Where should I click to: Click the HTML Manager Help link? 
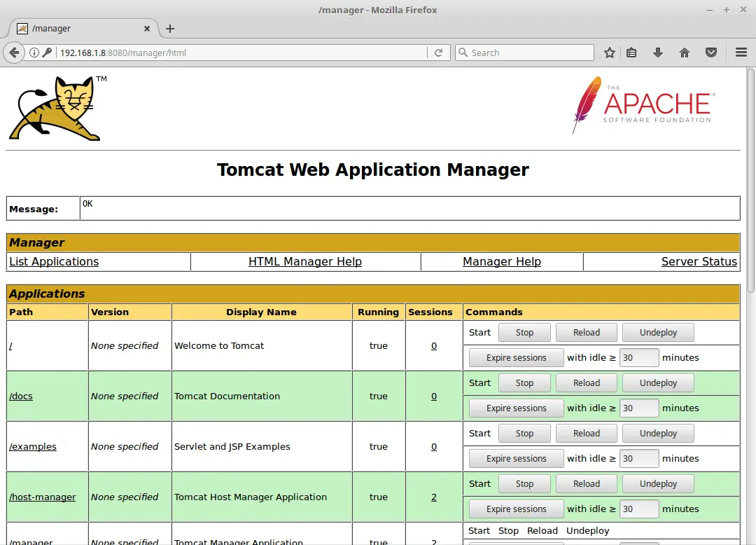click(305, 261)
